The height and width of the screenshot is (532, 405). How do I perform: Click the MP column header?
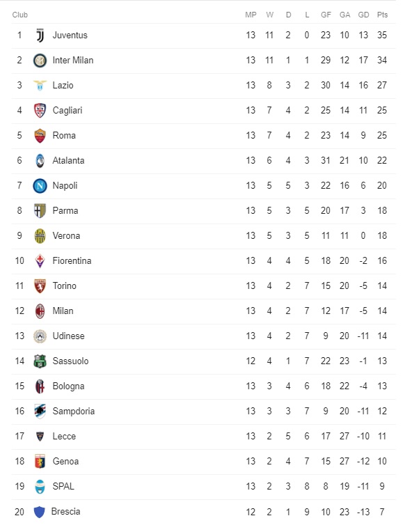click(251, 15)
